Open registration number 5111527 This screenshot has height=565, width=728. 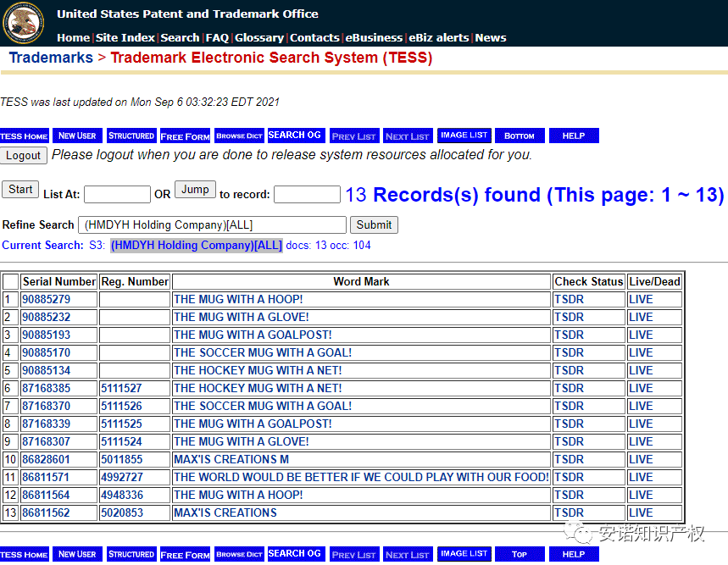[122, 388]
